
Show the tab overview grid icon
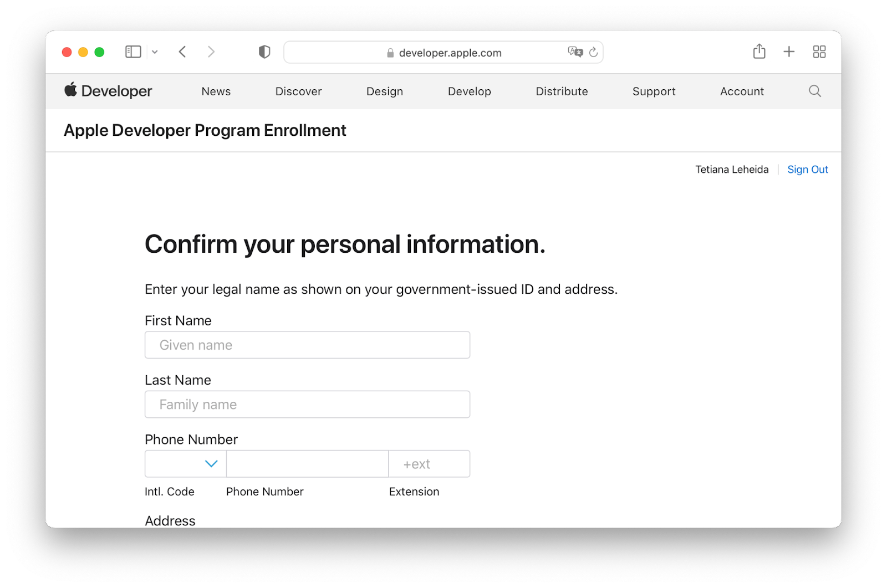[819, 52]
